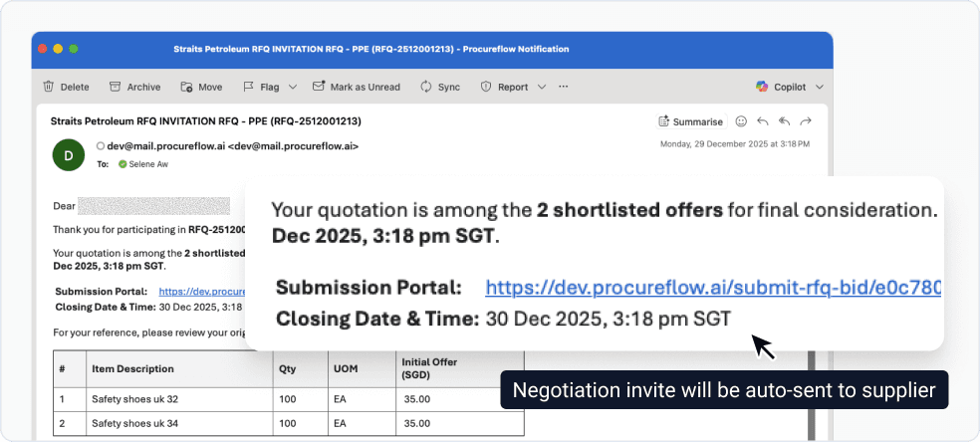Image resolution: width=980 pixels, height=442 pixels.
Task: Report this message
Action: tap(505, 87)
